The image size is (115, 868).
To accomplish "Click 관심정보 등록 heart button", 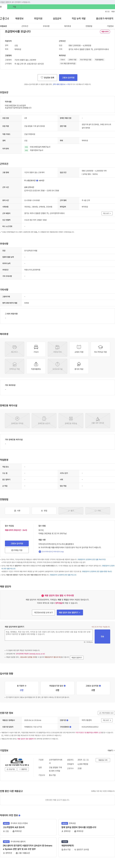I will click(47, 77).
